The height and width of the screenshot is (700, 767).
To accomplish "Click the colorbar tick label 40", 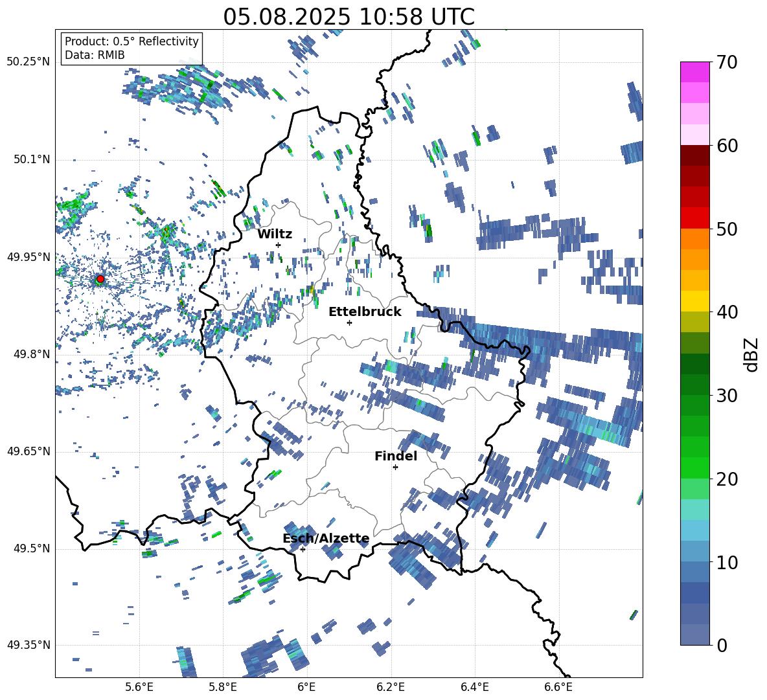I will [x=726, y=312].
